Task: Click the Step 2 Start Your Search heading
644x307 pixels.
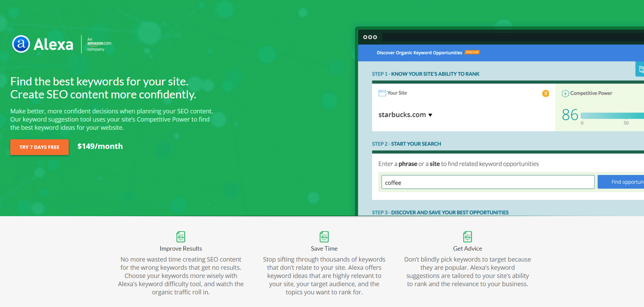Action: coord(406,144)
